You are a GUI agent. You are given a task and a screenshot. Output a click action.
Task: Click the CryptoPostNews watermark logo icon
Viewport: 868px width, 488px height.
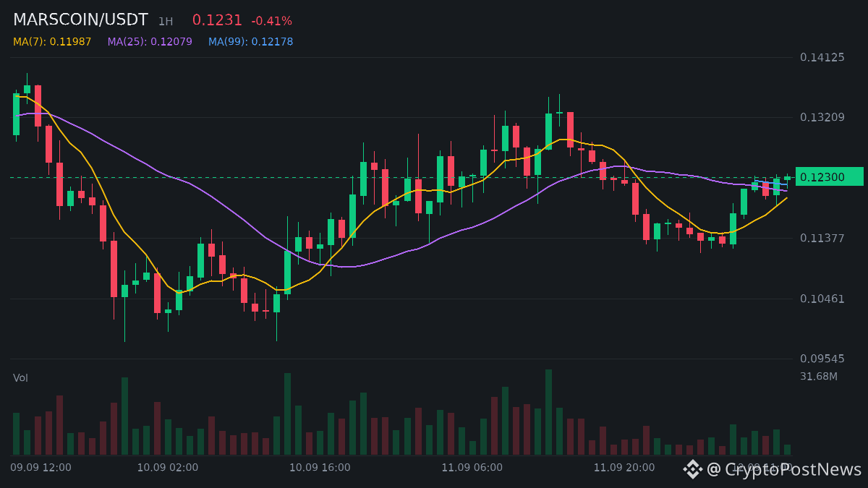coord(693,469)
